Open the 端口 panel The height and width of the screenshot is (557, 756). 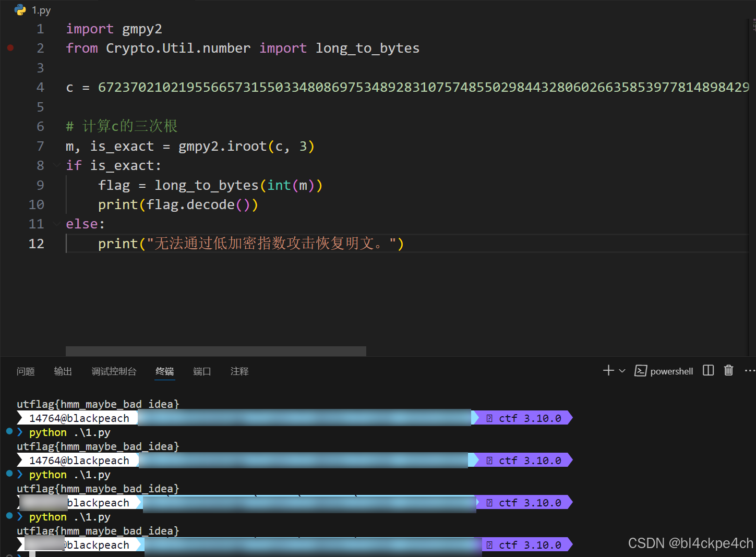[202, 371]
